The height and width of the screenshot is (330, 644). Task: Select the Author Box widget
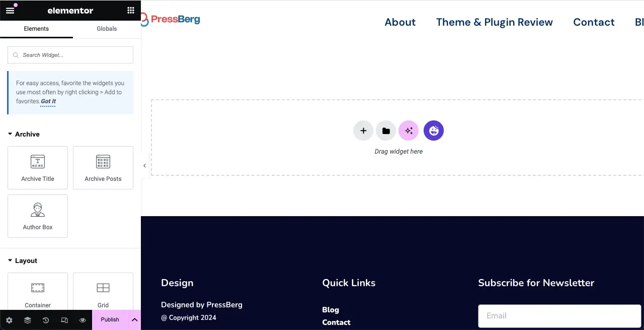coord(38,216)
